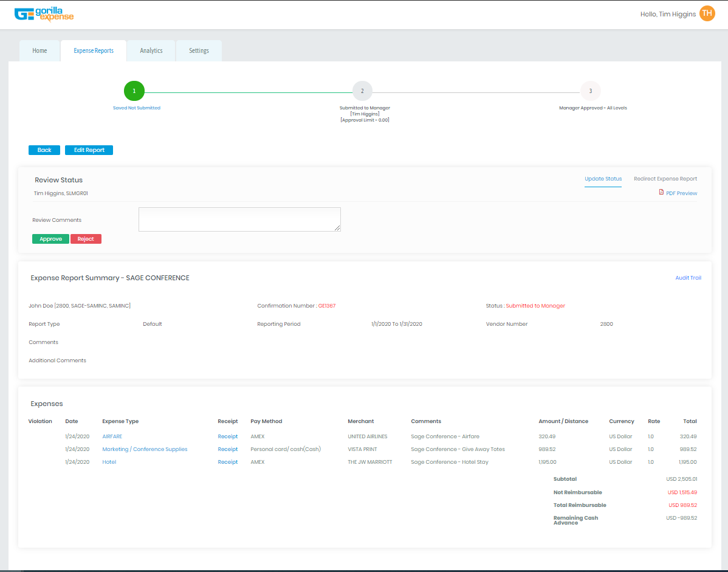Click workflow step 2 Submitted to Manager circle
The width and height of the screenshot is (728, 572).
click(362, 90)
